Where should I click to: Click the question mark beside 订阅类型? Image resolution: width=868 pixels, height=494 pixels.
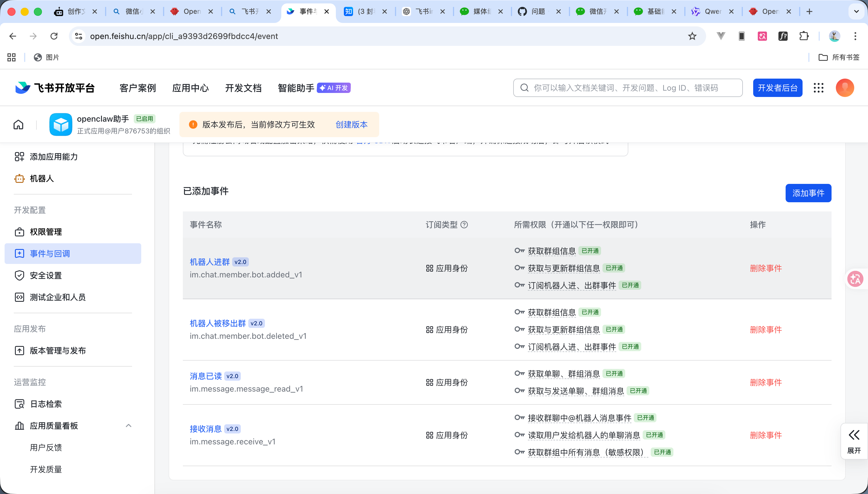(464, 225)
